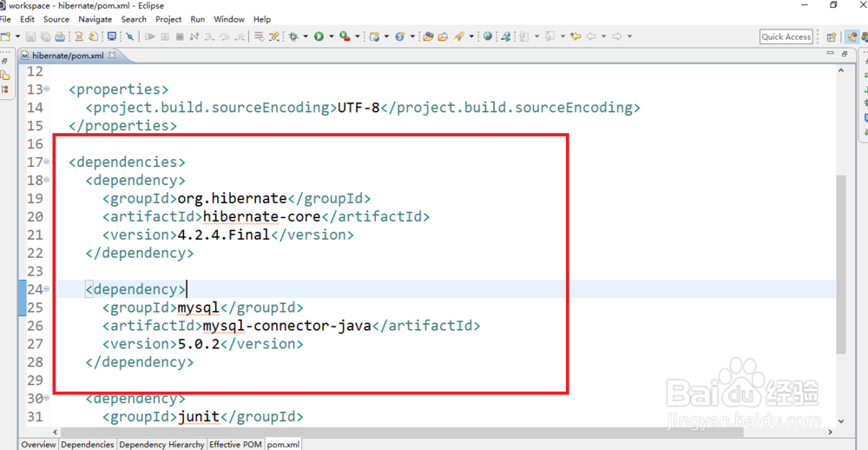Image resolution: width=868 pixels, height=450 pixels.
Task: Switch to the Overview tab
Action: pos(39,445)
